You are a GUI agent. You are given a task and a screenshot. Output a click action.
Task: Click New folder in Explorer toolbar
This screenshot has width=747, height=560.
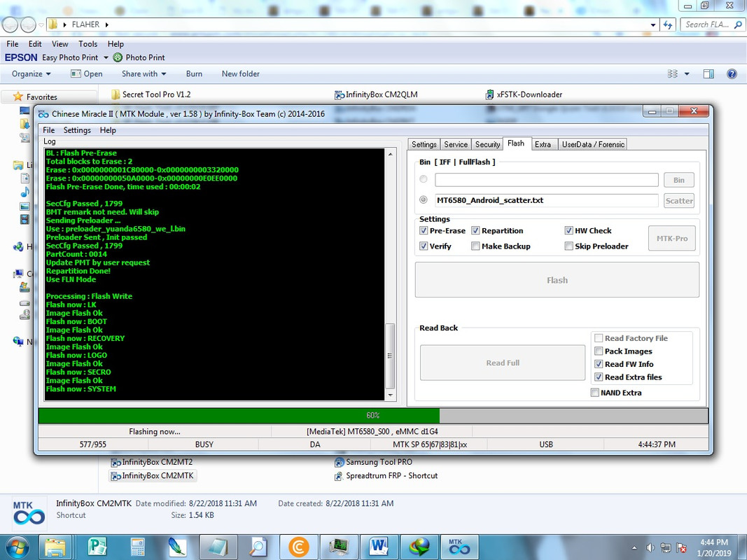click(241, 73)
